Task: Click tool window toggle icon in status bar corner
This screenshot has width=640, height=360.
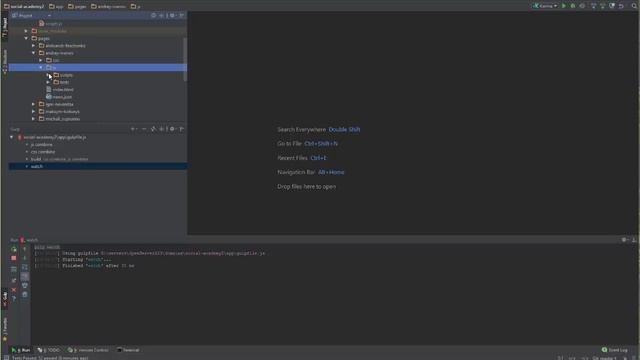Action: click(6, 358)
